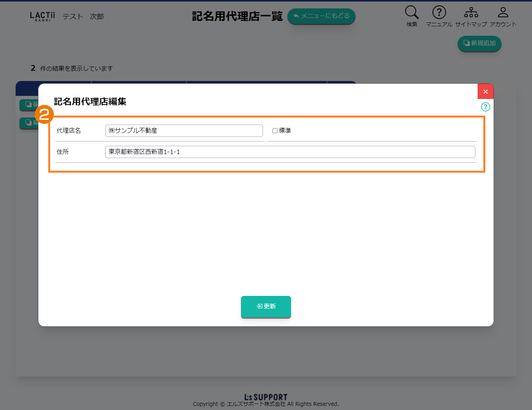This screenshot has height=410, width=532.
Task: Close the 記名用代理店編集 dialog with red X
Action: coord(485,92)
